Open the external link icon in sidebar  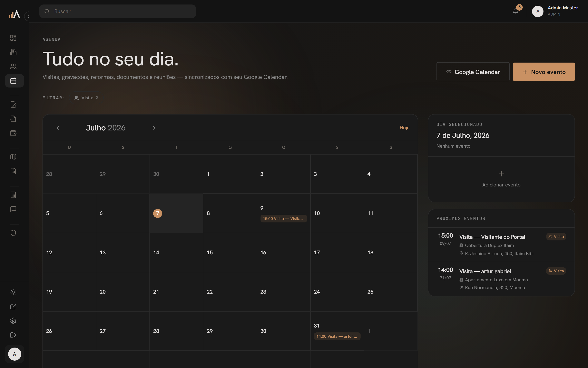(13, 306)
